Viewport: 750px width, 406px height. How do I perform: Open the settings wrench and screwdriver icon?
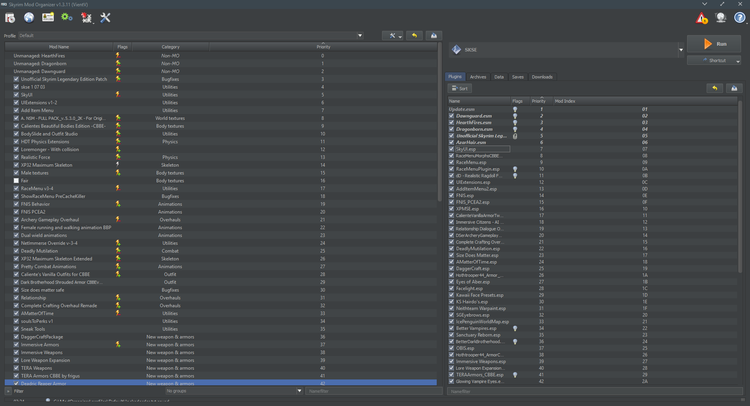point(105,18)
